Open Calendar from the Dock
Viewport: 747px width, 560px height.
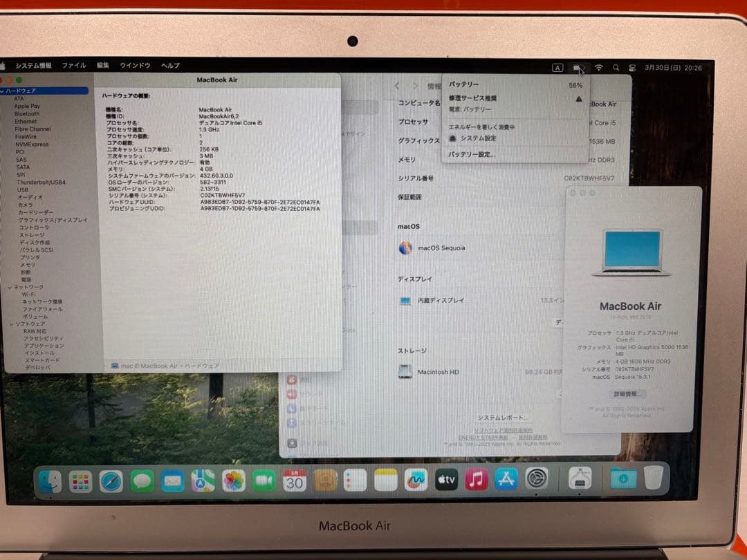point(295,480)
